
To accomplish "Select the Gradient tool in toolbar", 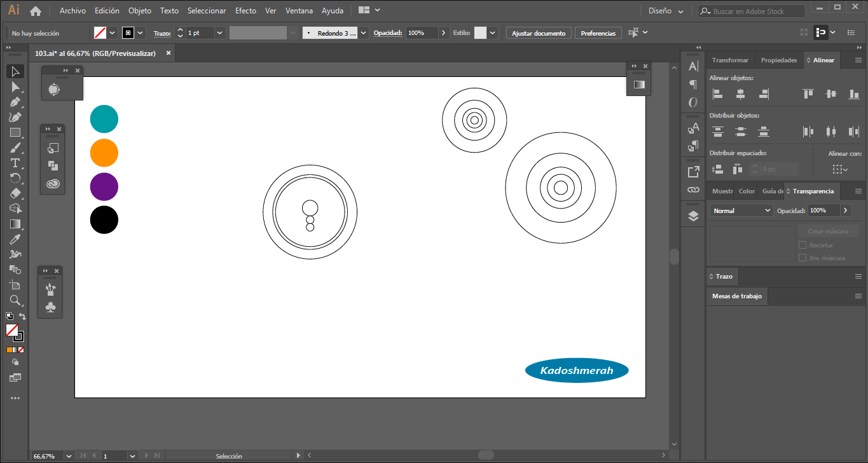I will pos(15,224).
